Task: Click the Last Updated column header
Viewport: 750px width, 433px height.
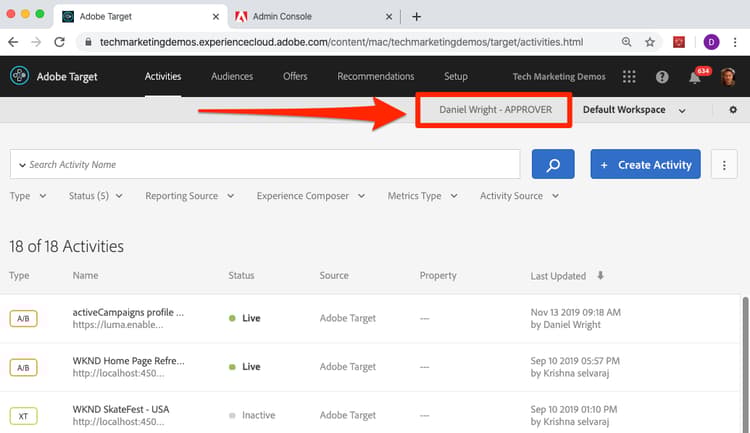Action: click(x=558, y=276)
